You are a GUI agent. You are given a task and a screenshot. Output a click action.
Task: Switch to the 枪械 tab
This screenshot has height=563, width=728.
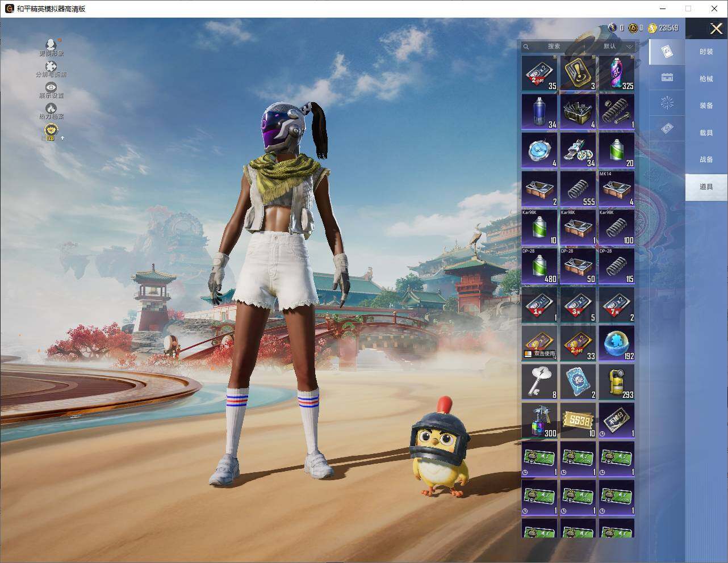[706, 79]
